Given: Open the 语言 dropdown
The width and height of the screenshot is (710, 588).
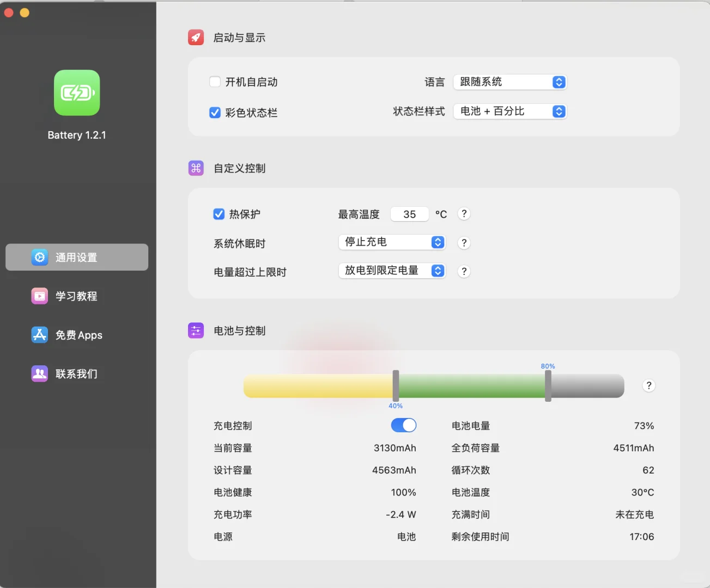Looking at the screenshot, I should [509, 82].
